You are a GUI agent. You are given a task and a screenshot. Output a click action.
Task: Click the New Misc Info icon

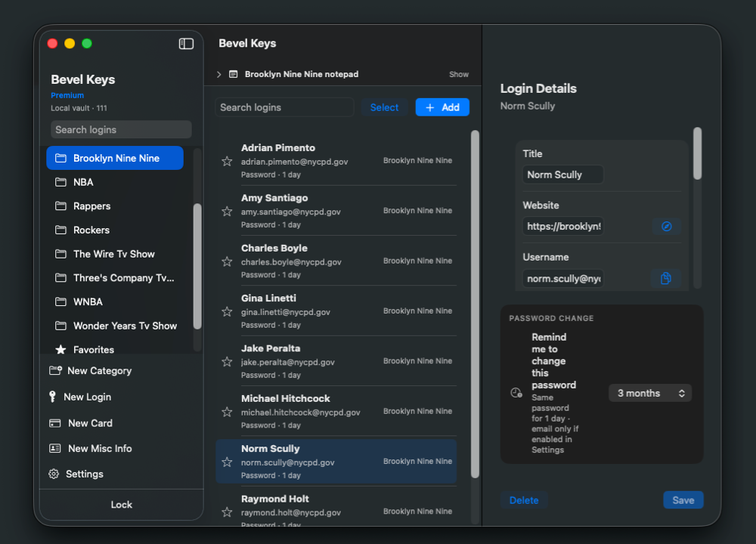tap(55, 449)
